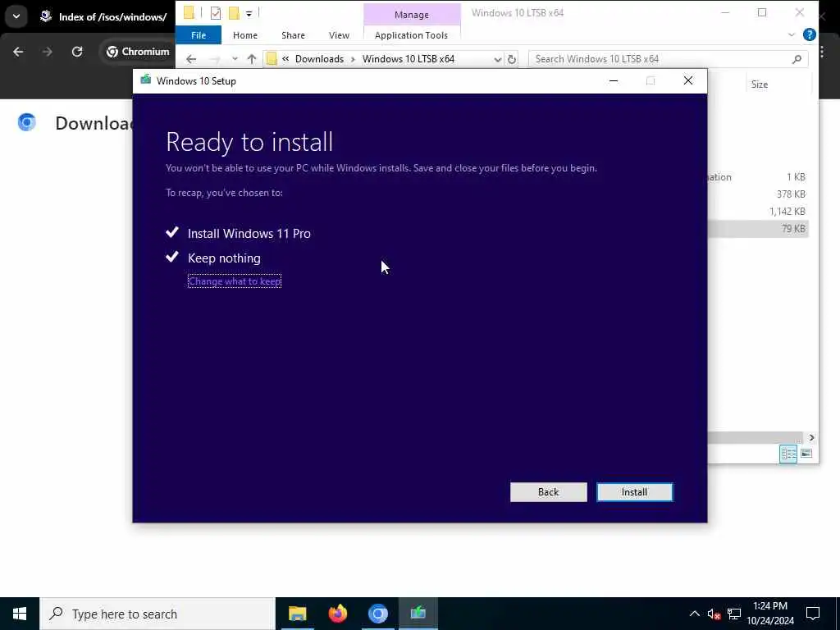This screenshot has width=840, height=630.
Task: Select the file row showing 378 KB
Action: tap(757, 194)
